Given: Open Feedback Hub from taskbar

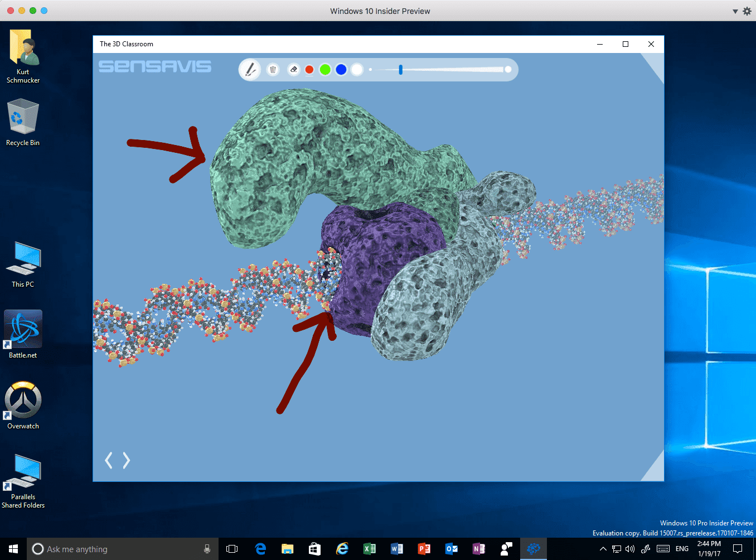Looking at the screenshot, I should tap(506, 549).
